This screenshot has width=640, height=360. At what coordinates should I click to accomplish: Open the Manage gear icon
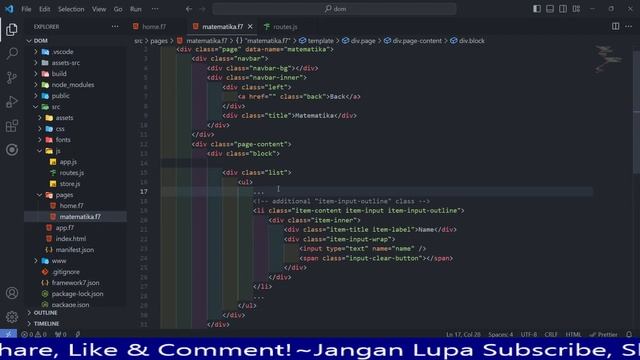[x=12, y=316]
